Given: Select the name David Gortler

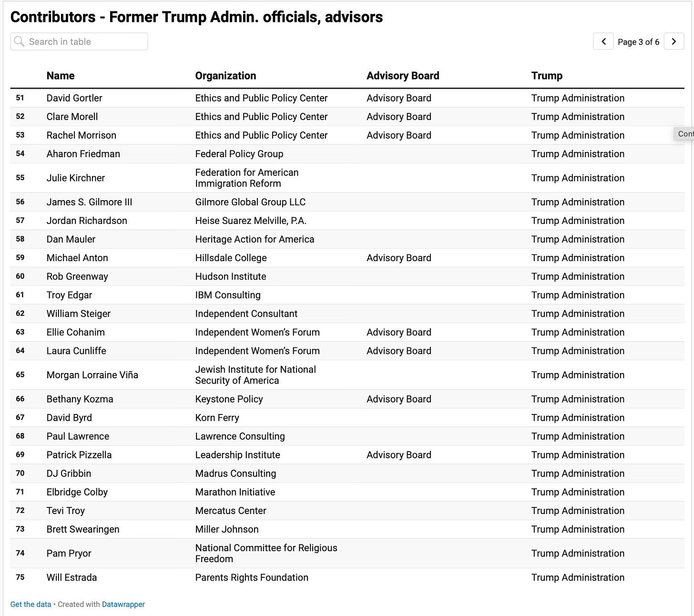Looking at the screenshot, I should click(x=74, y=98).
